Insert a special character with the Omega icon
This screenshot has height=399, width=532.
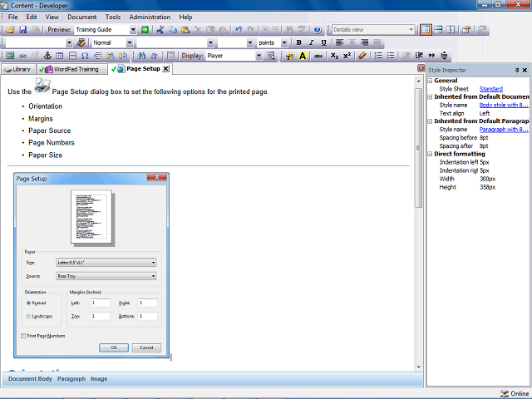click(85, 56)
